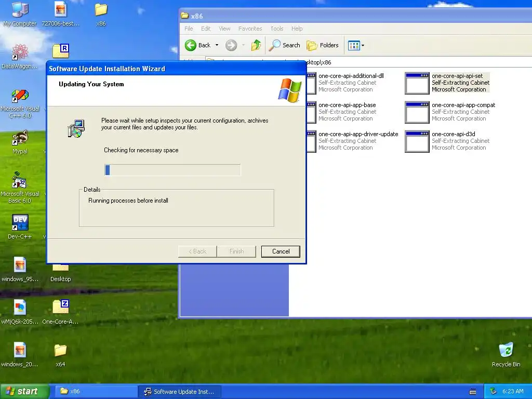
Task: Click Cancel in the update wizard
Action: [x=281, y=251]
